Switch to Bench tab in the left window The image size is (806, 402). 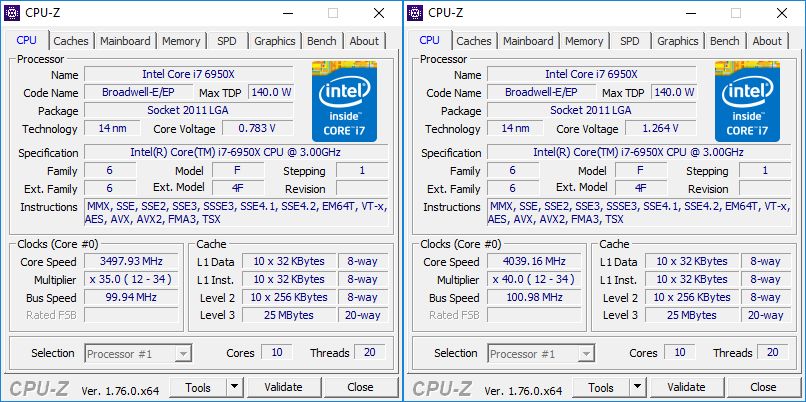pos(321,41)
